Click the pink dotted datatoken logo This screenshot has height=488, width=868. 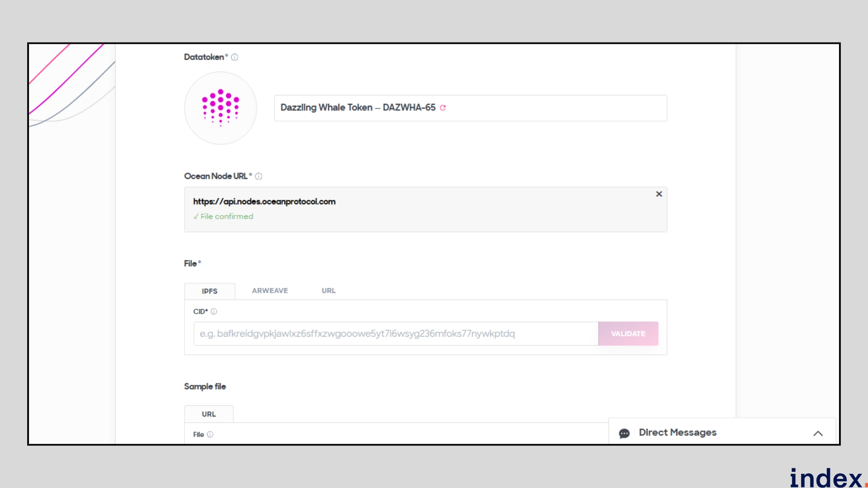tap(221, 108)
